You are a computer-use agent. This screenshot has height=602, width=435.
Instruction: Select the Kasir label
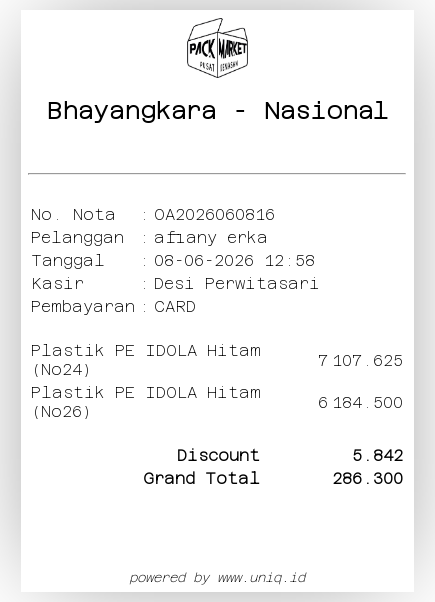[x=58, y=284]
